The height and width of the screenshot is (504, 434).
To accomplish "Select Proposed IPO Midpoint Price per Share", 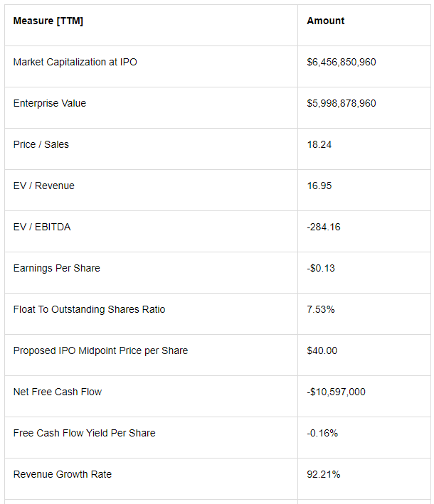I will [100, 350].
